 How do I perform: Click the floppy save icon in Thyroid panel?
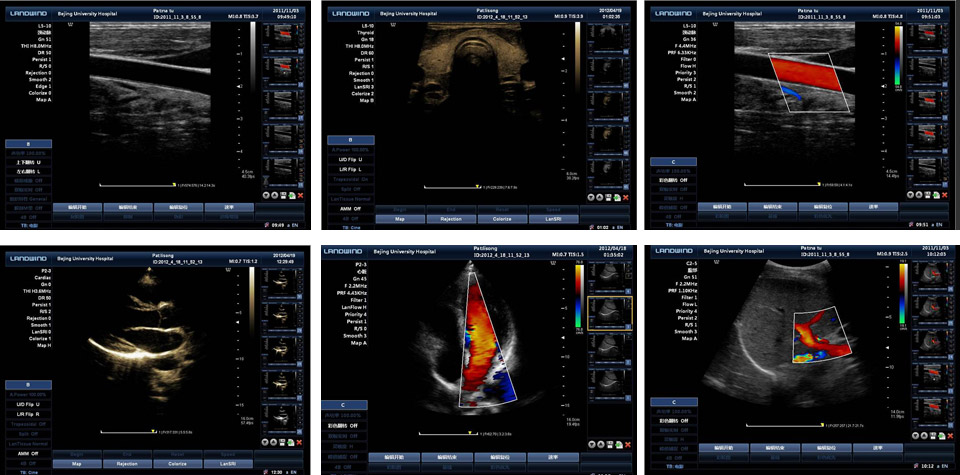pos(609,197)
